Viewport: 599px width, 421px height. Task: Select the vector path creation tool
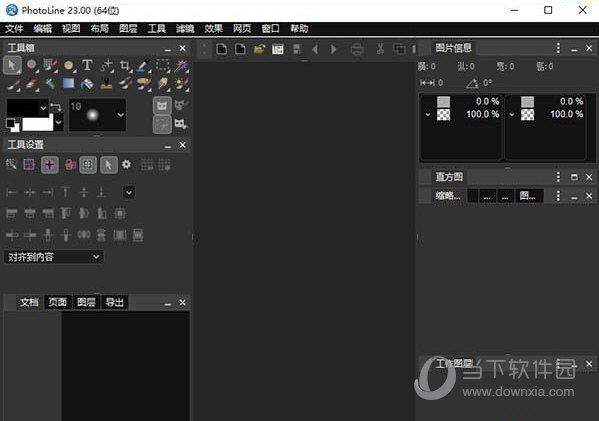point(107,65)
